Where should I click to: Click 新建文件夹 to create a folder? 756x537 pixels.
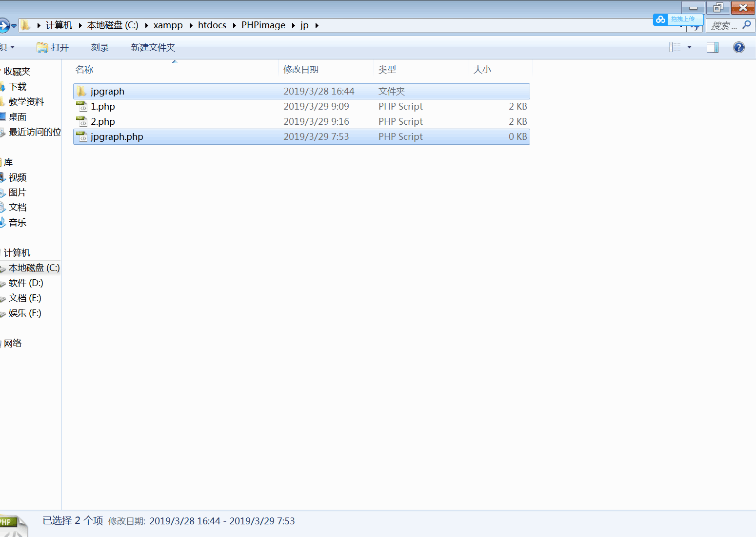click(153, 47)
